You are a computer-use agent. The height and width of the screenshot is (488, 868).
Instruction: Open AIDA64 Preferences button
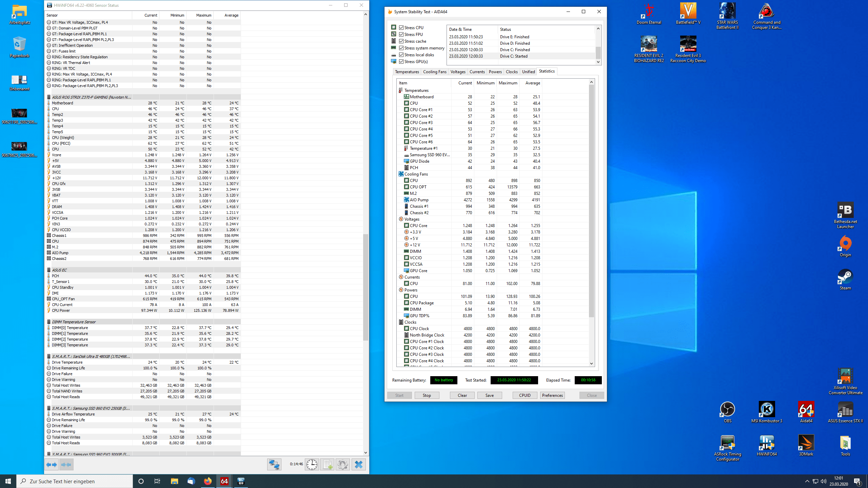point(552,395)
